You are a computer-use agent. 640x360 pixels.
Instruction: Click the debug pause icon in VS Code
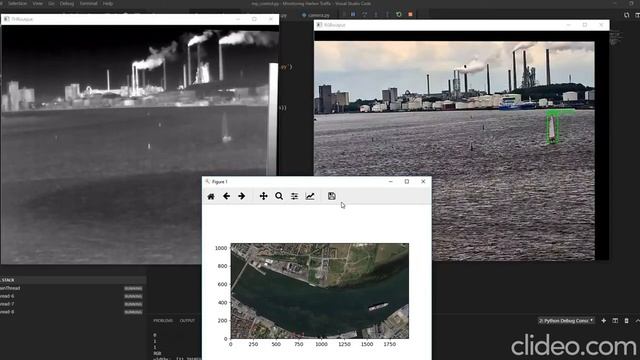click(353, 14)
